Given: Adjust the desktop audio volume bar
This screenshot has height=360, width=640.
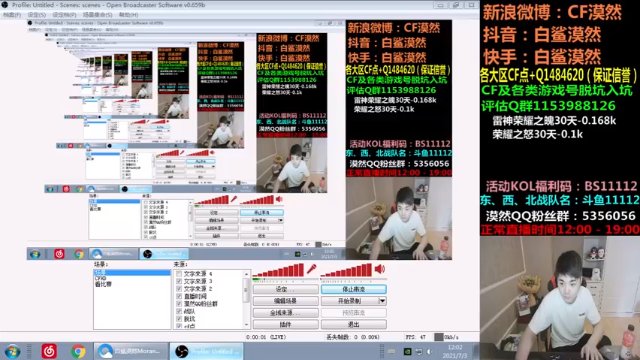Looking at the screenshot, I should [347, 270].
